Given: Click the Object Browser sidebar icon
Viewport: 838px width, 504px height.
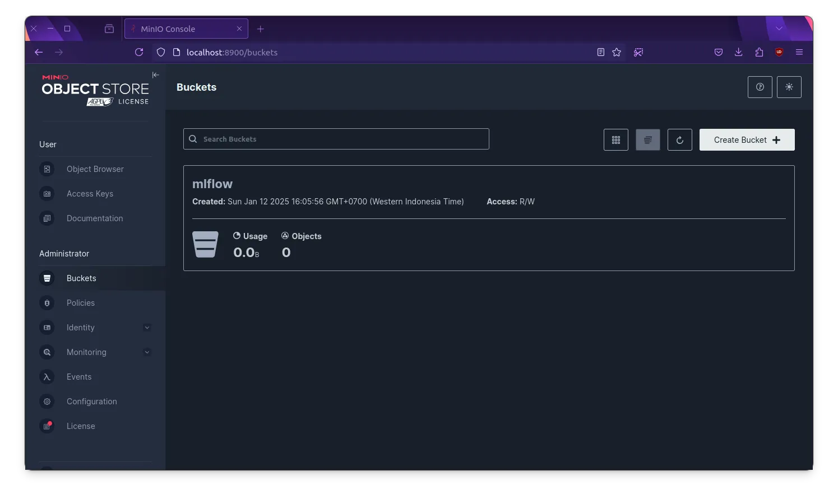Looking at the screenshot, I should tap(47, 169).
